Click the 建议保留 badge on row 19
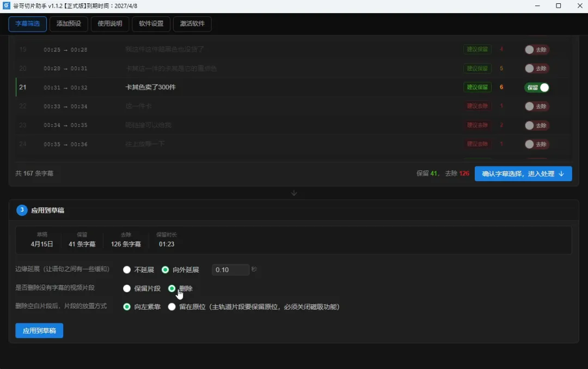This screenshot has width=588, height=369. (477, 49)
